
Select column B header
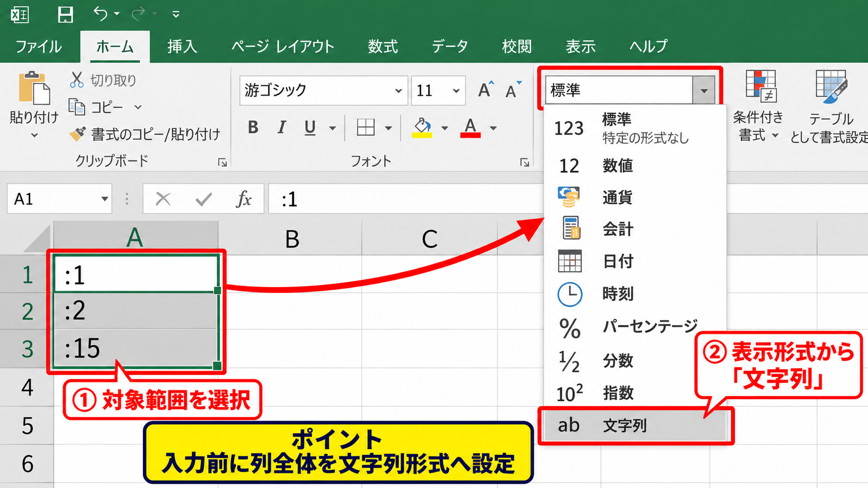pyautogui.click(x=291, y=238)
